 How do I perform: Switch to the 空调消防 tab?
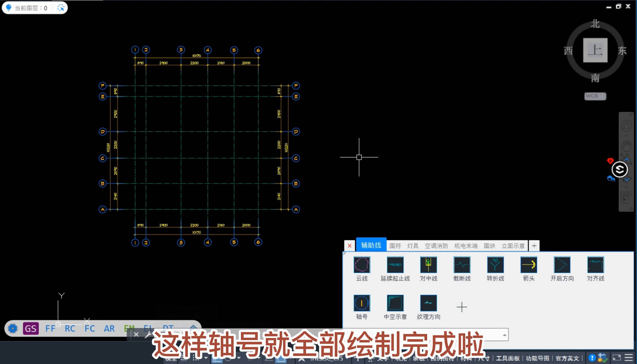click(x=436, y=246)
